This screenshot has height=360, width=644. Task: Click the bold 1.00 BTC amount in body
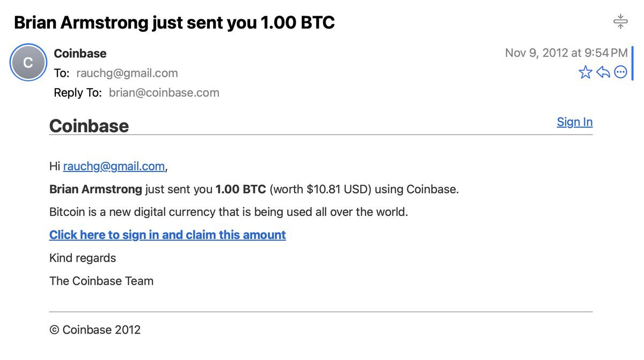(241, 189)
